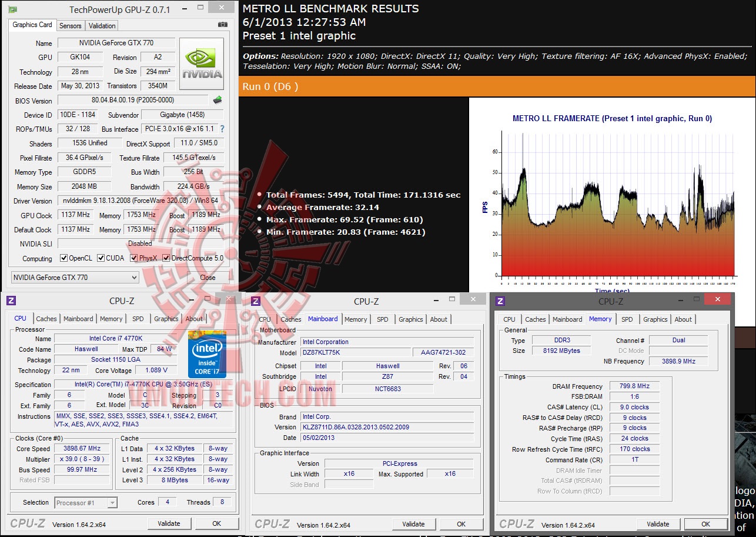
Task: Open About tab in the Memory CPU-Z window
Action: pyautogui.click(x=683, y=319)
